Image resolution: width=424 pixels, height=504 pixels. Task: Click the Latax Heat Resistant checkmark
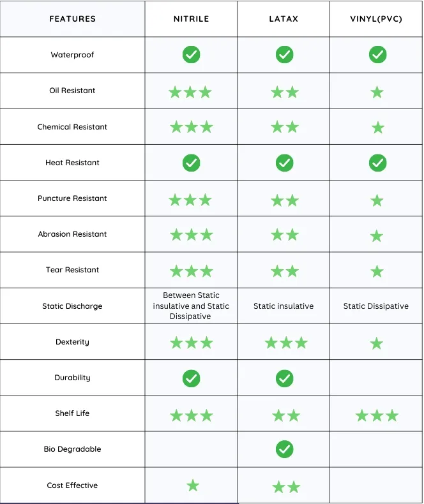tap(284, 163)
